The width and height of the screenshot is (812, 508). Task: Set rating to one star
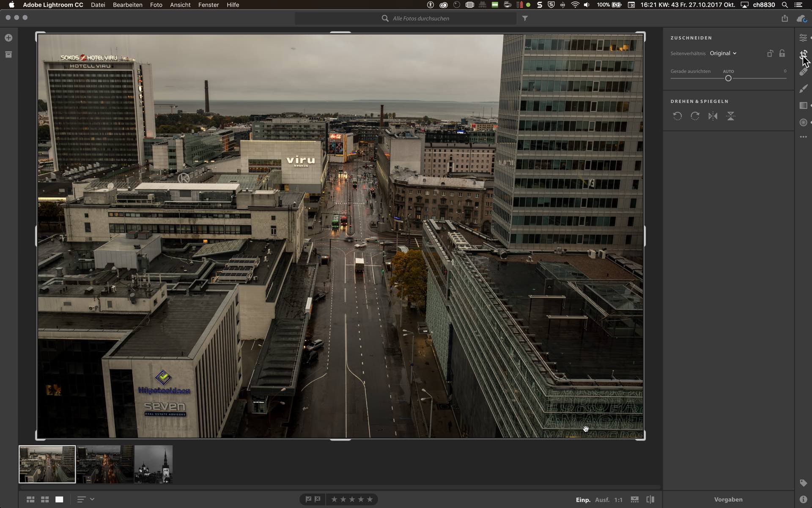pos(334,500)
